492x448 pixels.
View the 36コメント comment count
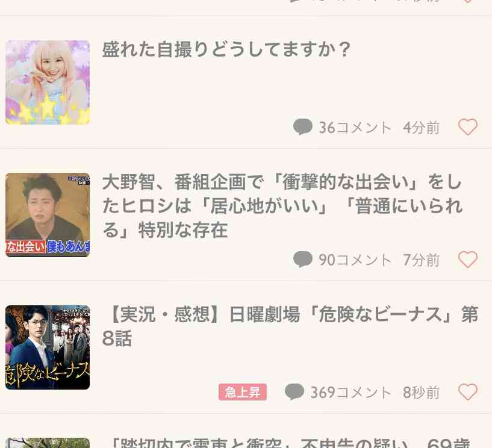pyautogui.click(x=355, y=128)
